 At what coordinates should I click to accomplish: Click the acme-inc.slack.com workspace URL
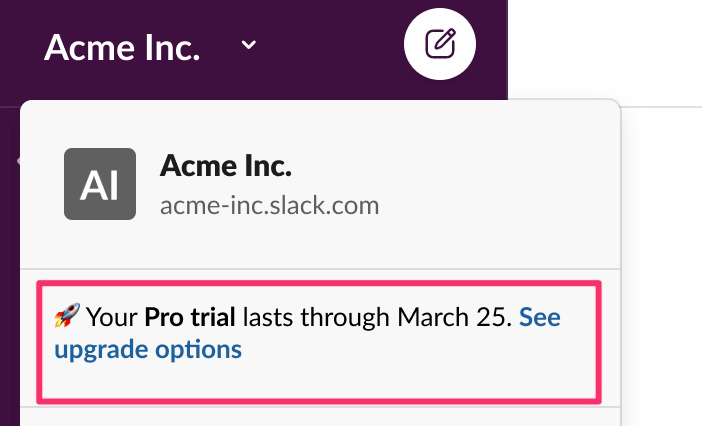[x=269, y=206]
